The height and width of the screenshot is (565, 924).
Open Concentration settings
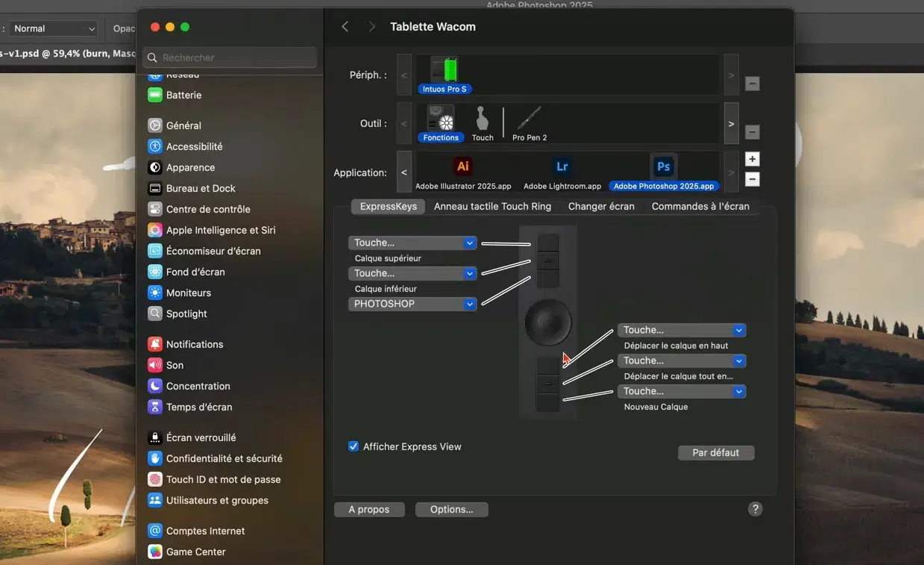coord(189,386)
